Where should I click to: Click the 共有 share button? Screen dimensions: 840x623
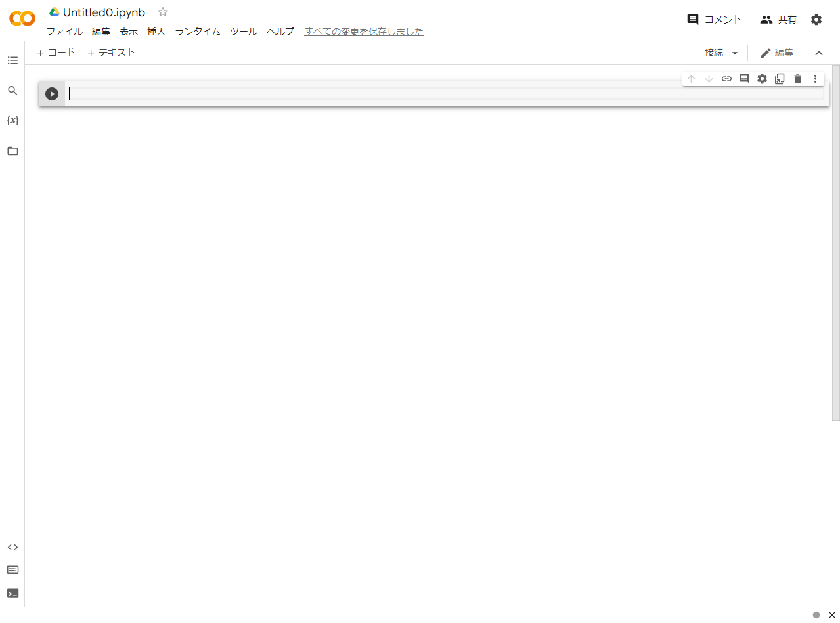[x=778, y=20]
